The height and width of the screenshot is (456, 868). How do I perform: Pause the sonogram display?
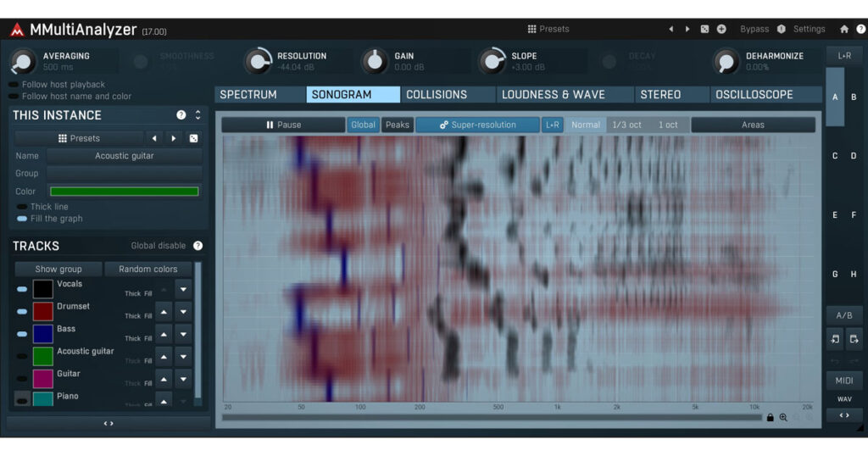point(283,125)
